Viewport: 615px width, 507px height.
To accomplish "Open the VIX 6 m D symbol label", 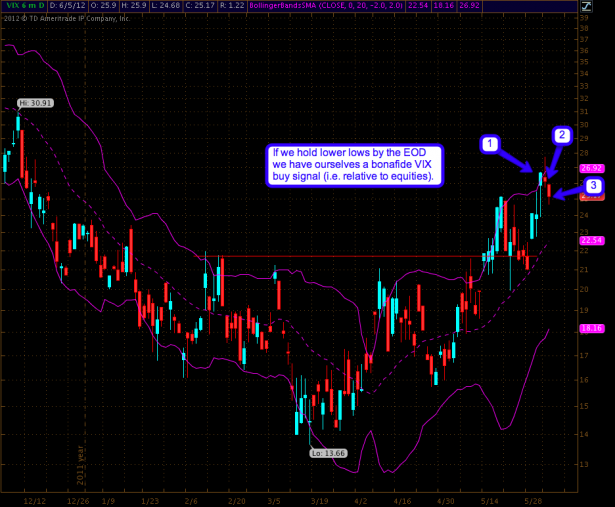I will [x=23, y=7].
